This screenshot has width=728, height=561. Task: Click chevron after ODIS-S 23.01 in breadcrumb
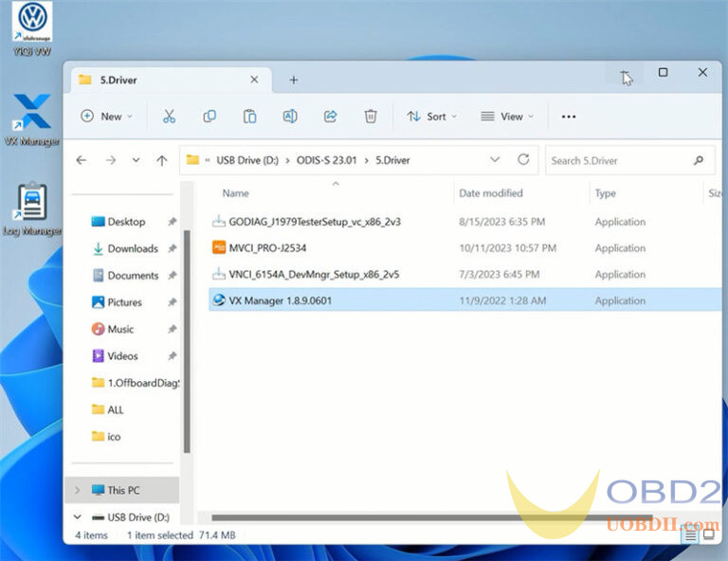tap(366, 160)
